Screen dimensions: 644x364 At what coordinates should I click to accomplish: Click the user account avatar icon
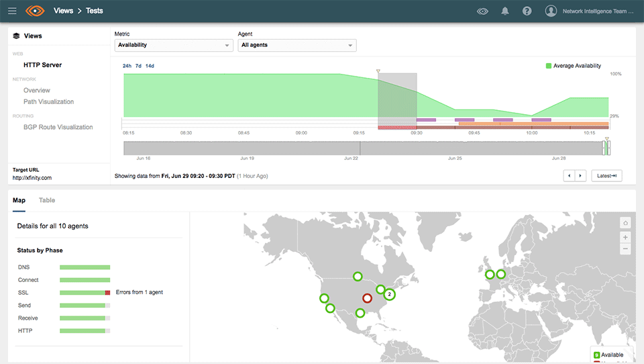pyautogui.click(x=551, y=11)
